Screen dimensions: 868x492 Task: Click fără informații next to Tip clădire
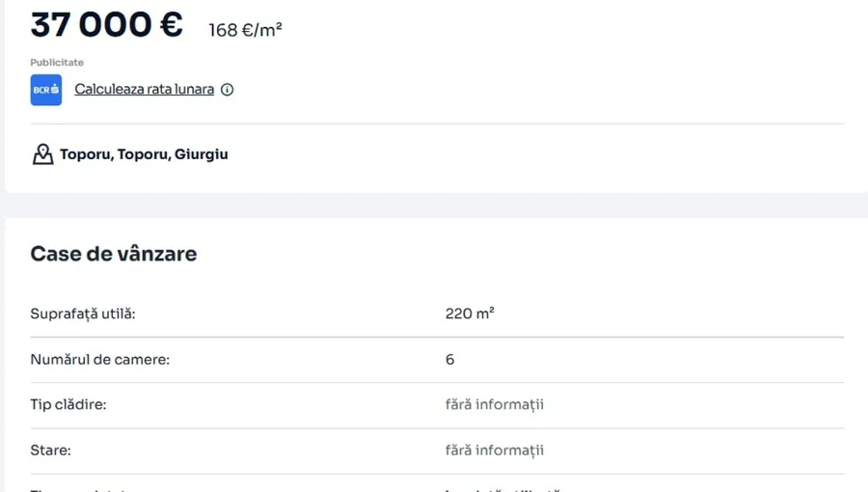click(494, 404)
